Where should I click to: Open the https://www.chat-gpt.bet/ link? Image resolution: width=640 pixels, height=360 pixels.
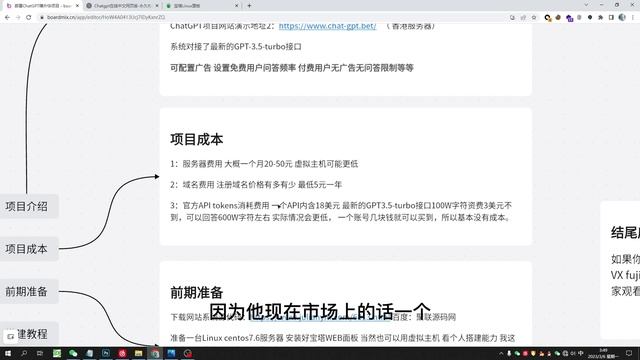pos(327,26)
